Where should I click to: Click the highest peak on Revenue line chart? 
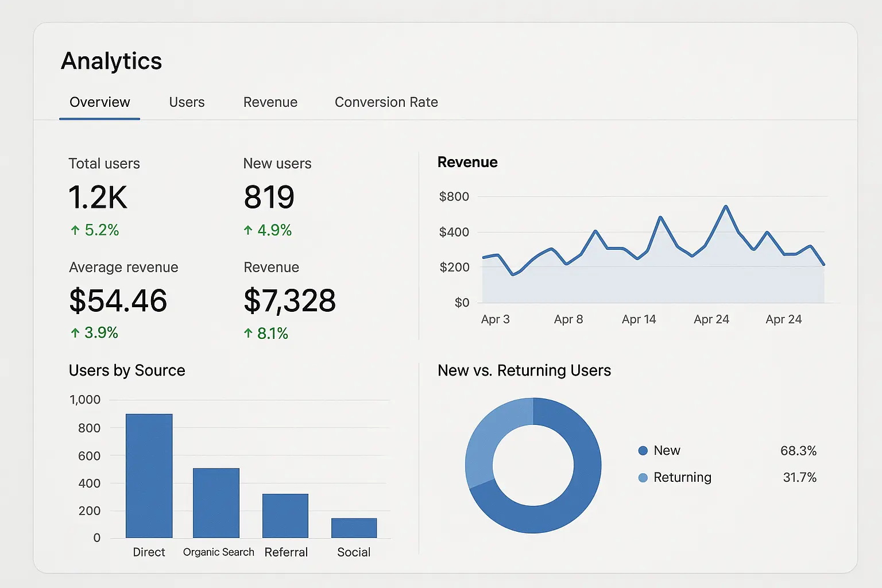pyautogui.click(x=726, y=206)
